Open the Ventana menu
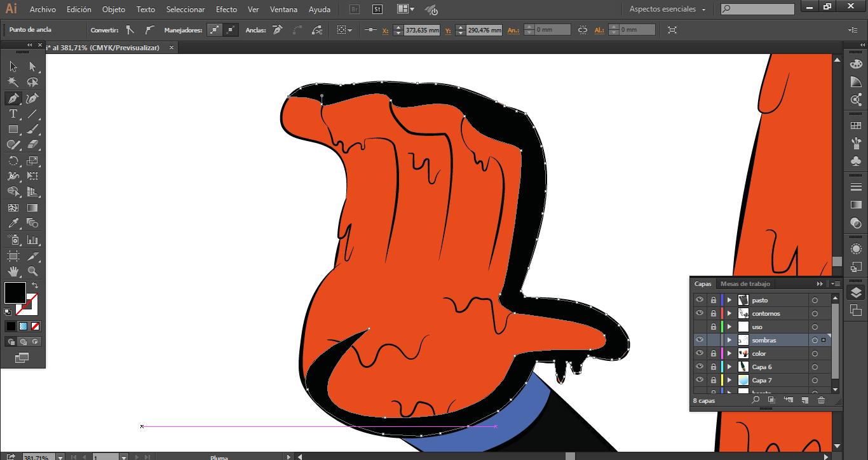 point(283,10)
